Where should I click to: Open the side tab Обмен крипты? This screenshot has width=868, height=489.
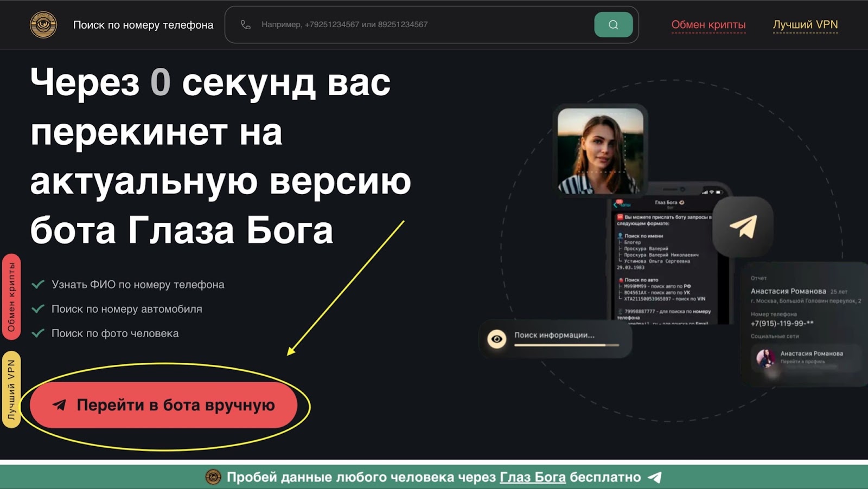11,297
